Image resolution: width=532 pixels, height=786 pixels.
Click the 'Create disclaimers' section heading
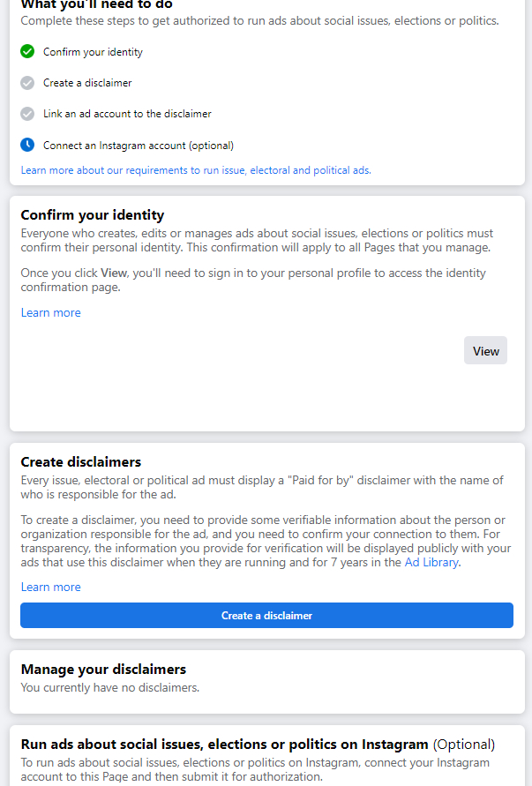tap(81, 461)
